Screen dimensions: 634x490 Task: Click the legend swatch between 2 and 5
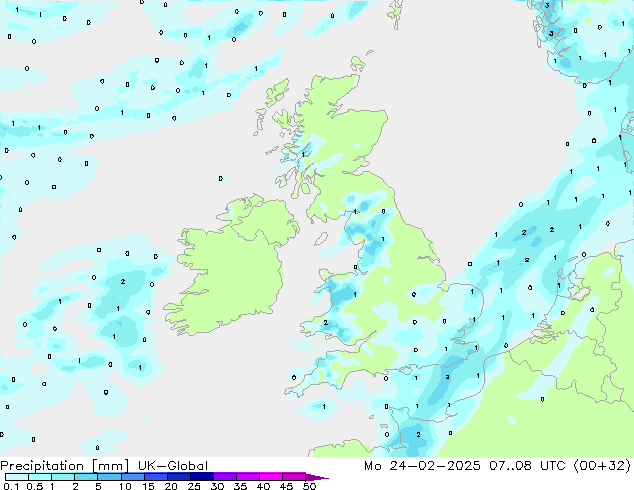86,477
